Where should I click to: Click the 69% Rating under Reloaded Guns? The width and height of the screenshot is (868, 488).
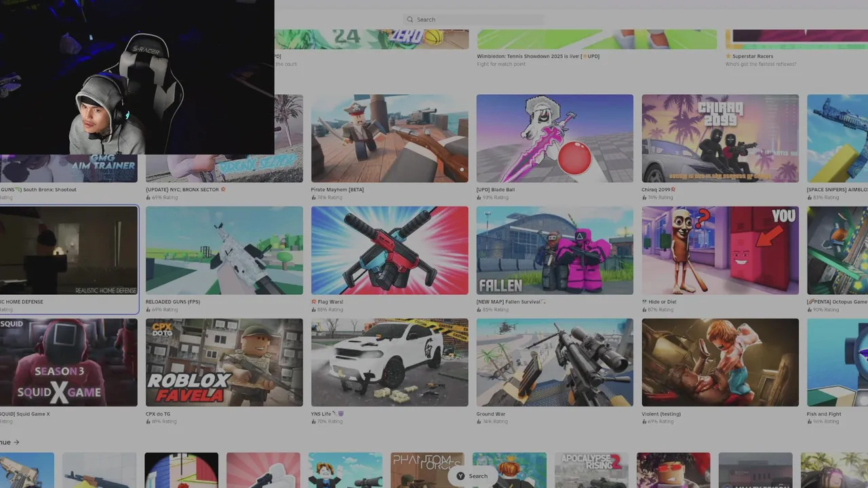tap(165, 310)
